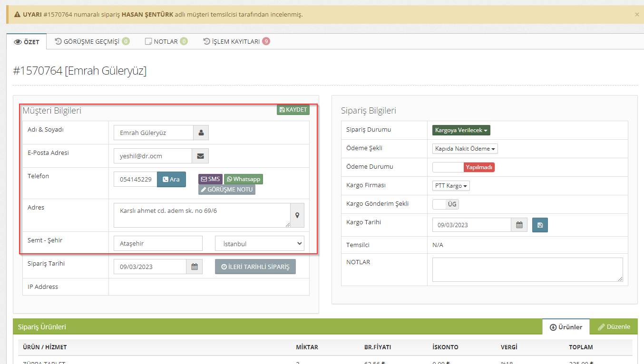Open calendar icon for Kargo Tarihi

[519, 225]
